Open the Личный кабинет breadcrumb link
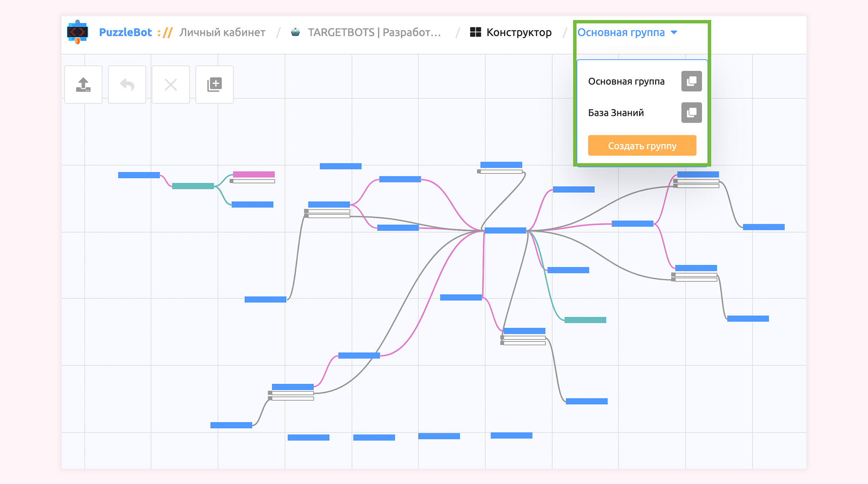 [x=222, y=33]
